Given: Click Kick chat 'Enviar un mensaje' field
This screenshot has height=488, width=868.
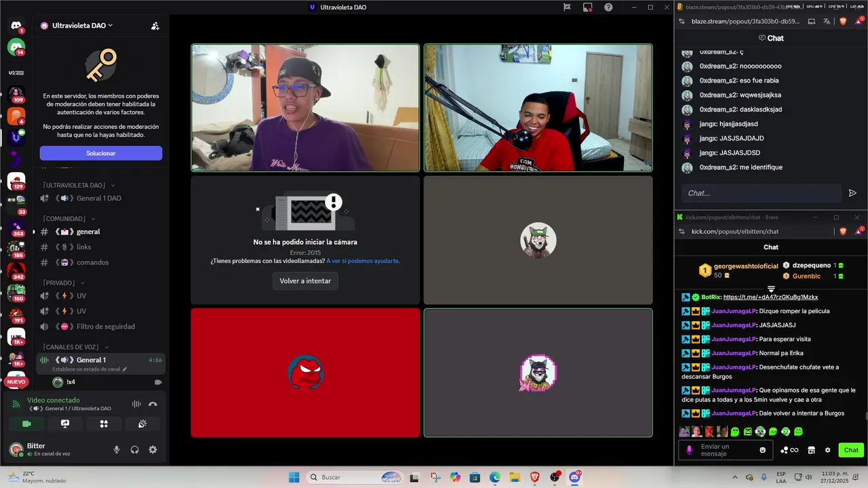Looking at the screenshot, I should (726, 450).
